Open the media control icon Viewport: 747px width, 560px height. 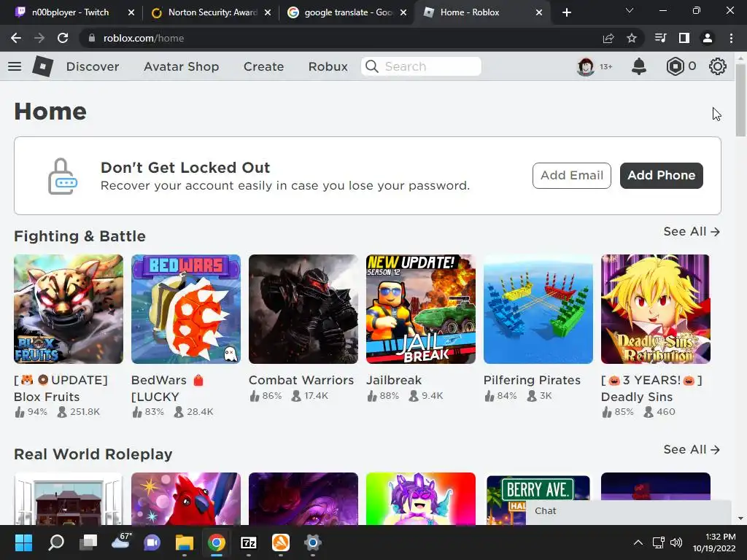pyautogui.click(x=660, y=38)
